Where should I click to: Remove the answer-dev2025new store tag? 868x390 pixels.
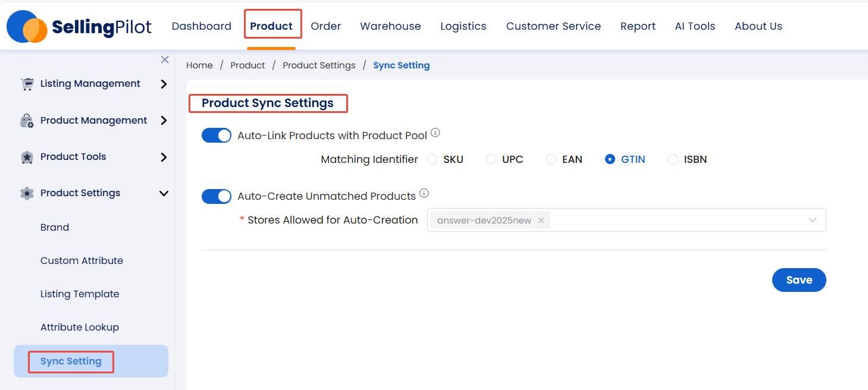coord(541,220)
